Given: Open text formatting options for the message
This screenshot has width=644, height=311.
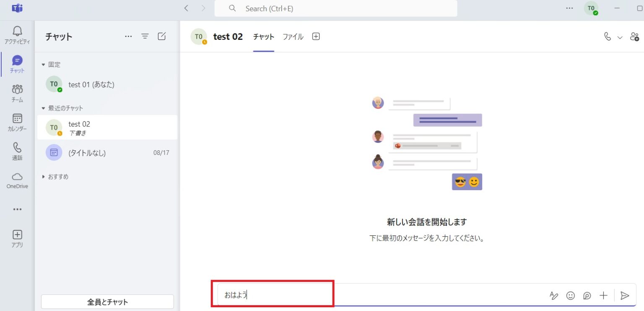Looking at the screenshot, I should [554, 295].
